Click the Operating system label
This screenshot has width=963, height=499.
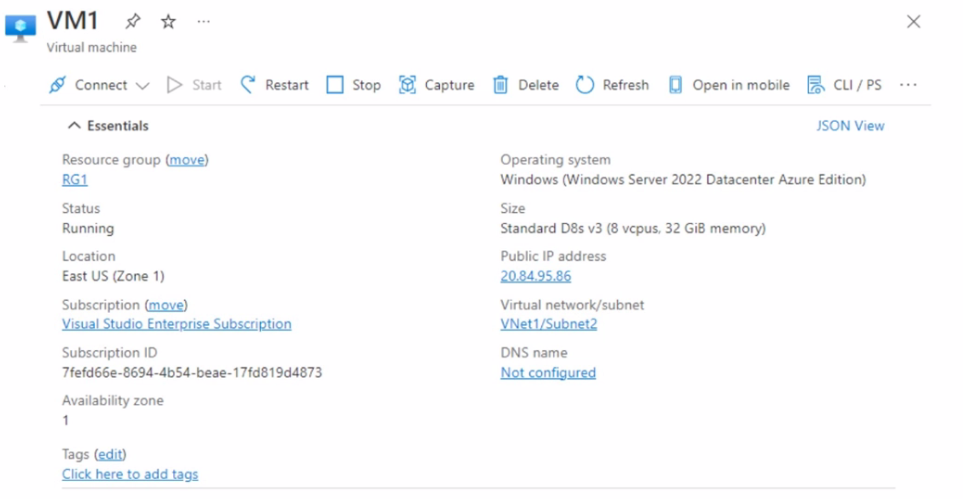coord(555,160)
